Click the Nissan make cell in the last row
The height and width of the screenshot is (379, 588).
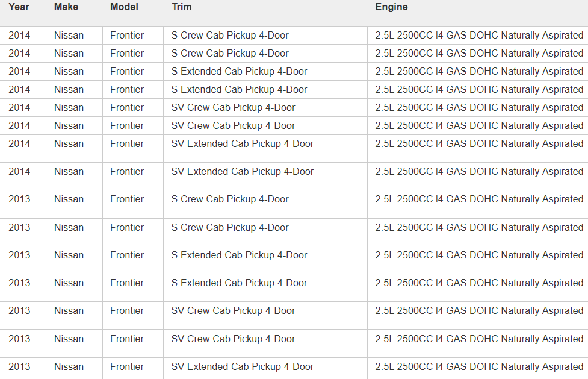tap(69, 367)
